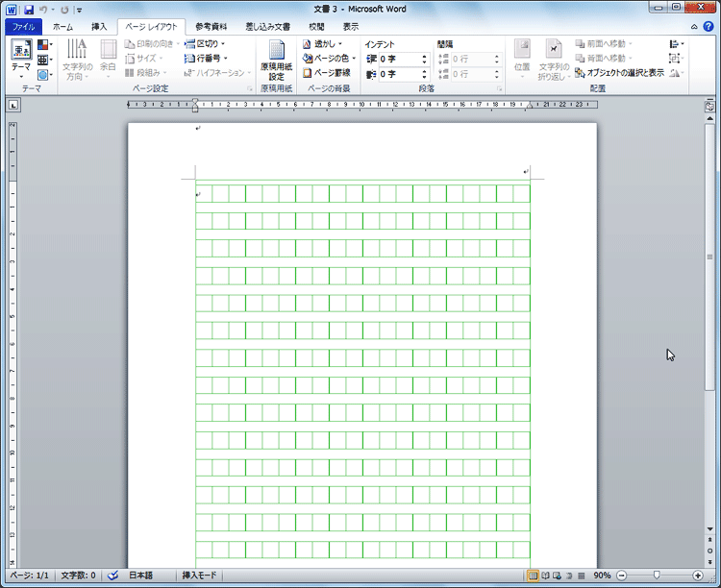Screen dimensions: 721x588
Task: Click vertical scrollbar down arrow
Action: point(710,528)
